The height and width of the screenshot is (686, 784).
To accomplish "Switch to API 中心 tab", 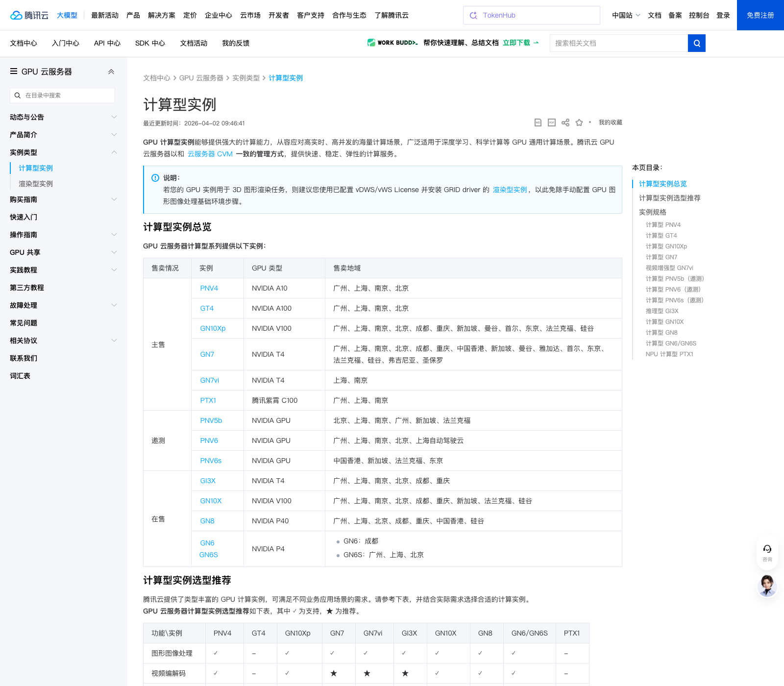I will (107, 43).
